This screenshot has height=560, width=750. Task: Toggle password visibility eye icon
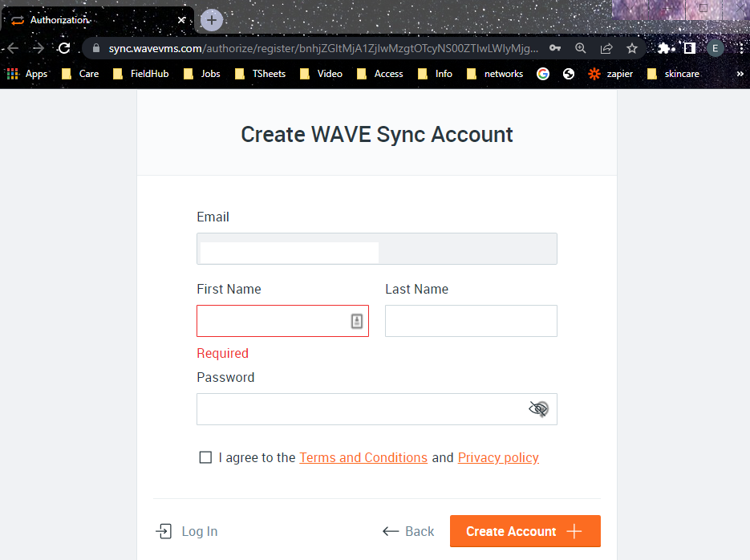pos(538,409)
